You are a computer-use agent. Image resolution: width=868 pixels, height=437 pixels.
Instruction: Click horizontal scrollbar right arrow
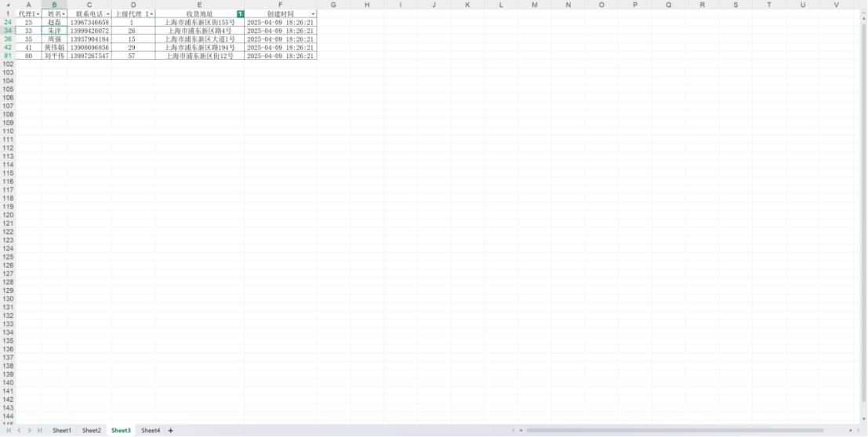(x=851, y=431)
